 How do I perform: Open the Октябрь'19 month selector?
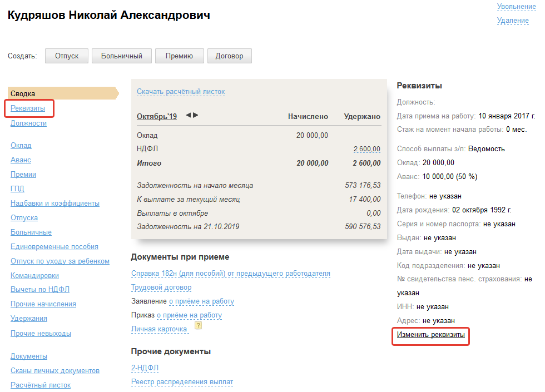(156, 116)
